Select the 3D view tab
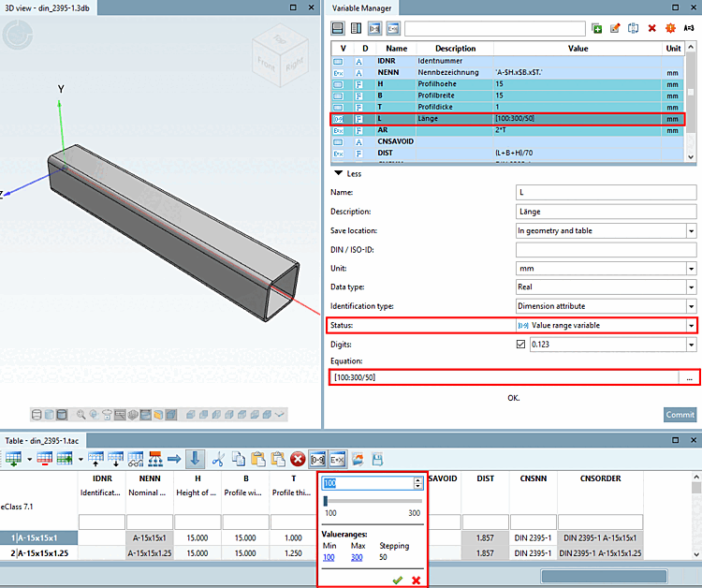 click(x=47, y=7)
